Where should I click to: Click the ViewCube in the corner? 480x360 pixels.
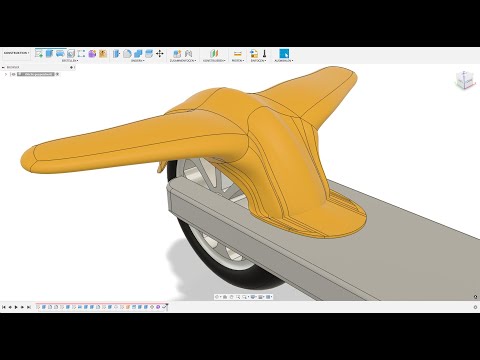(464, 81)
